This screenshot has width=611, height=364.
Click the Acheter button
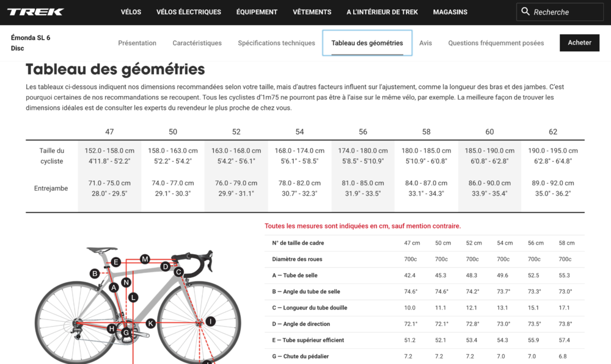(579, 43)
